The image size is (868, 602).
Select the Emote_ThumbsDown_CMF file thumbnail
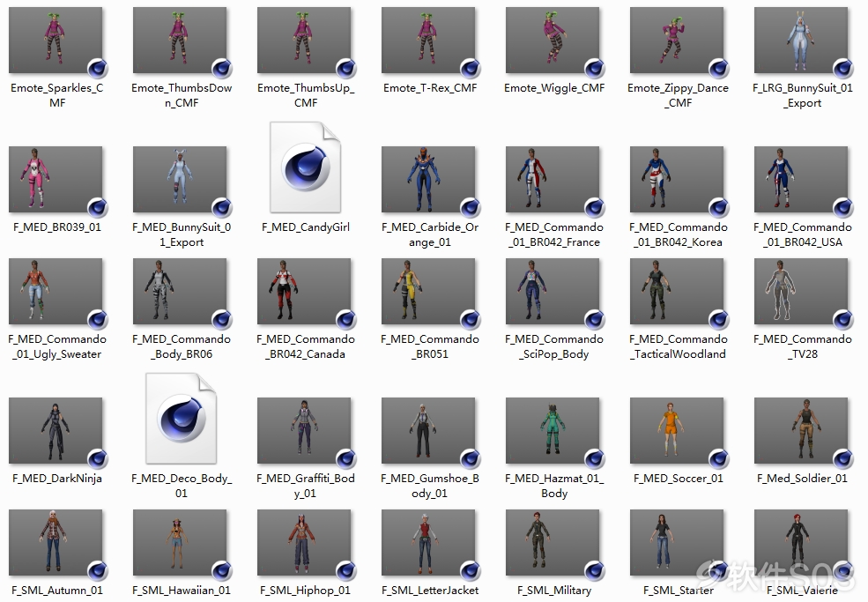click(180, 40)
